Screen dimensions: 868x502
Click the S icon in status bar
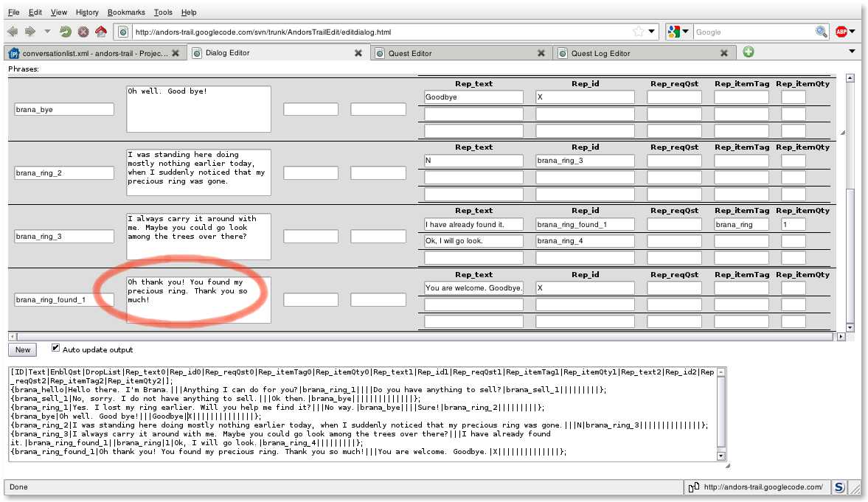coord(839,487)
